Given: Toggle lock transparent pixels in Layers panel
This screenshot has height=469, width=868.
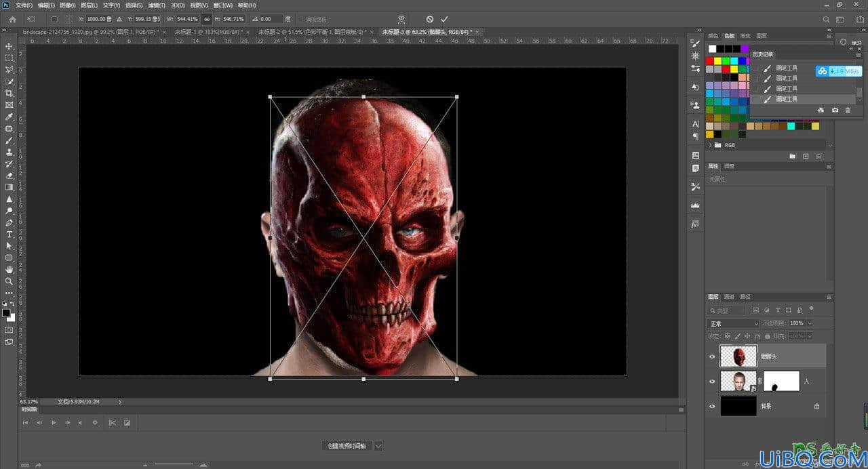Looking at the screenshot, I should (x=728, y=336).
